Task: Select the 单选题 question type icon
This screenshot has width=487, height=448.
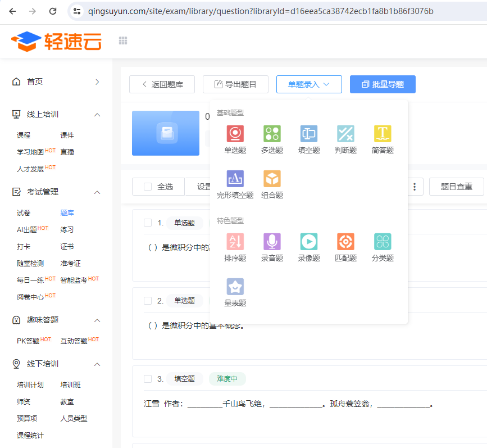Action: (235, 134)
